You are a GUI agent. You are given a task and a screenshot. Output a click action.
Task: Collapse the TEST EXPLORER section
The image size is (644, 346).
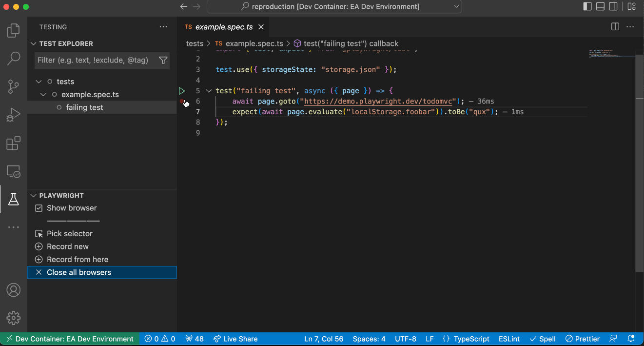tap(34, 43)
